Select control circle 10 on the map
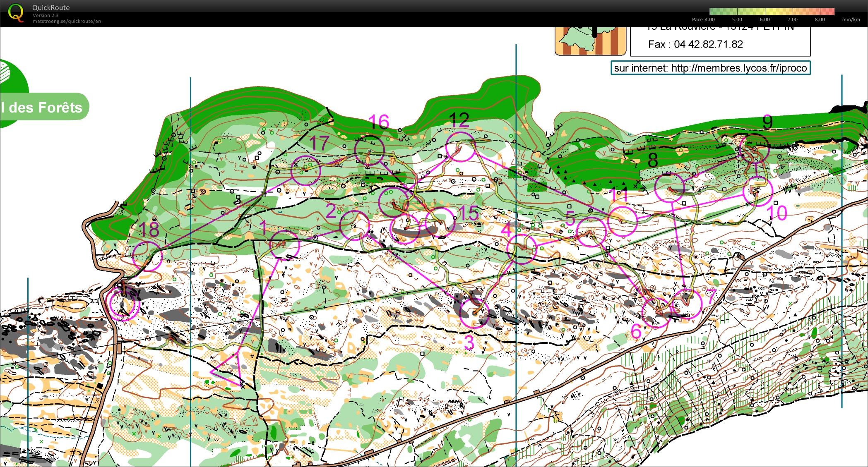The image size is (868, 467). [x=758, y=192]
